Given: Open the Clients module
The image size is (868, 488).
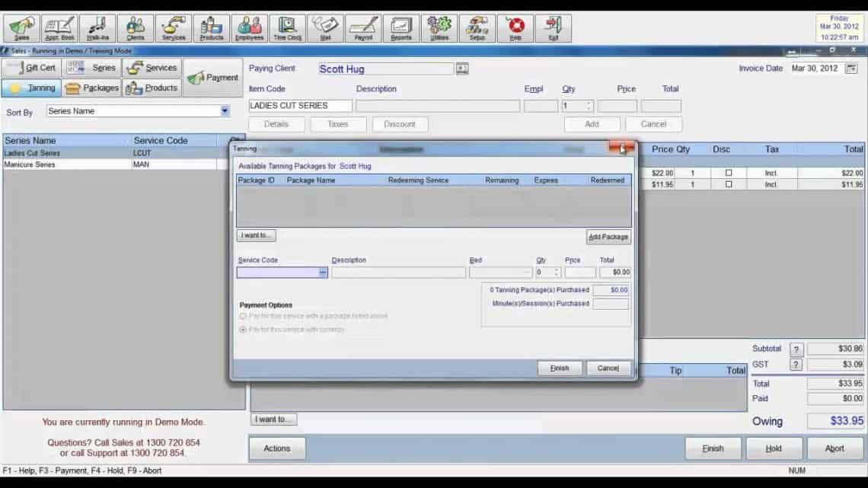Looking at the screenshot, I should tap(135, 25).
